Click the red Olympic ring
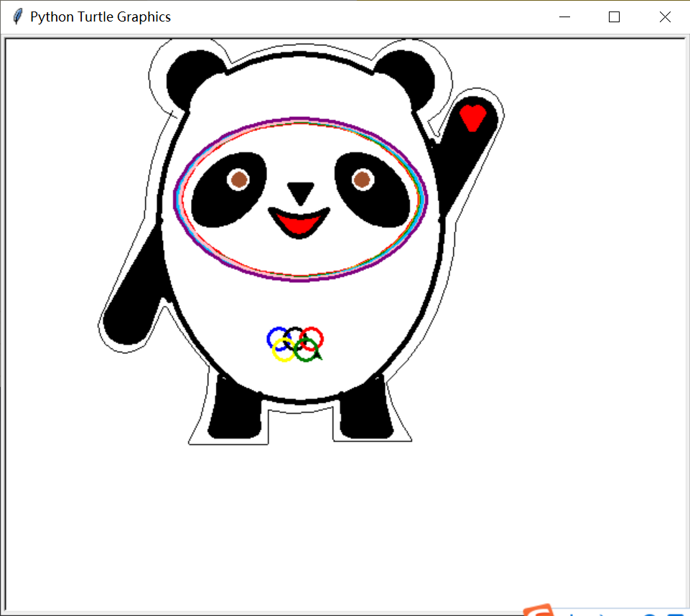Viewport: 690px width, 616px height. [x=312, y=339]
